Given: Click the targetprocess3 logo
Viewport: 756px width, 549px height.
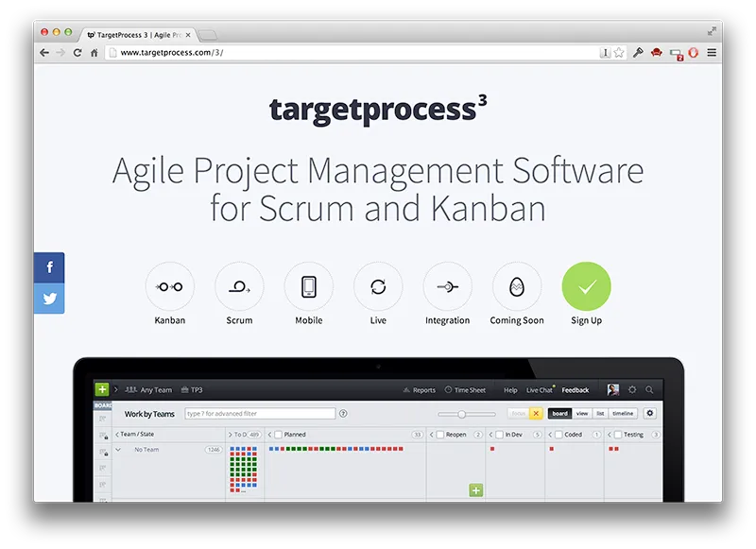Looking at the screenshot, I should point(378,110).
